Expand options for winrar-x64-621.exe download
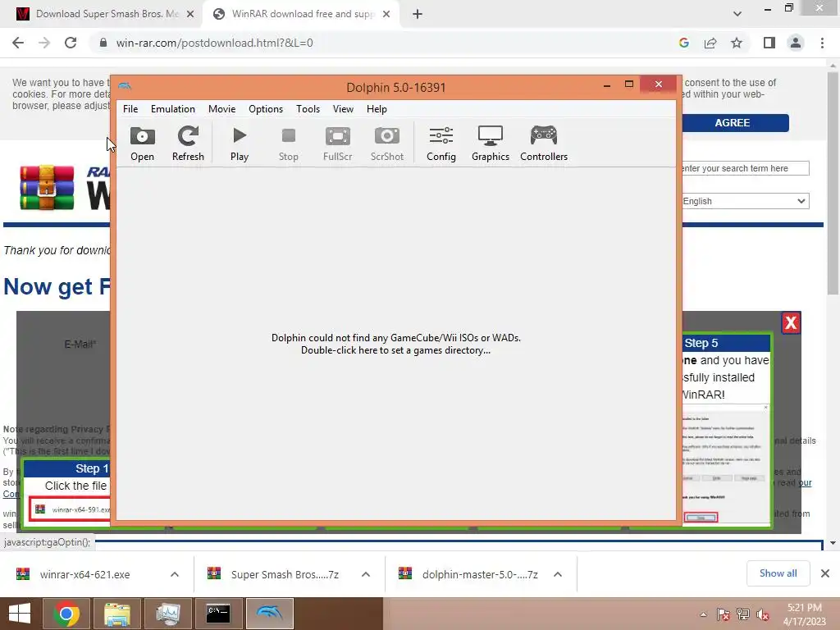840x630 pixels. 175,574
